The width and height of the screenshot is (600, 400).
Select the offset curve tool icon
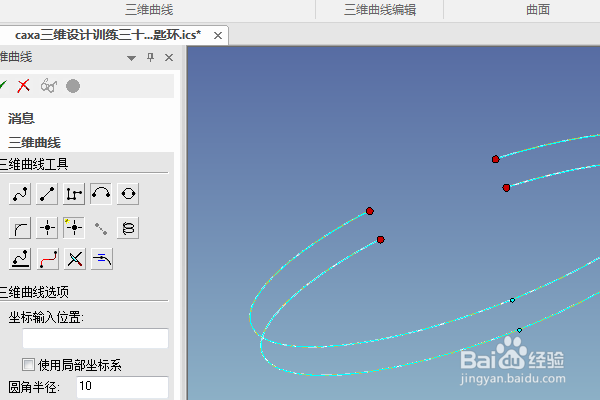[102, 259]
